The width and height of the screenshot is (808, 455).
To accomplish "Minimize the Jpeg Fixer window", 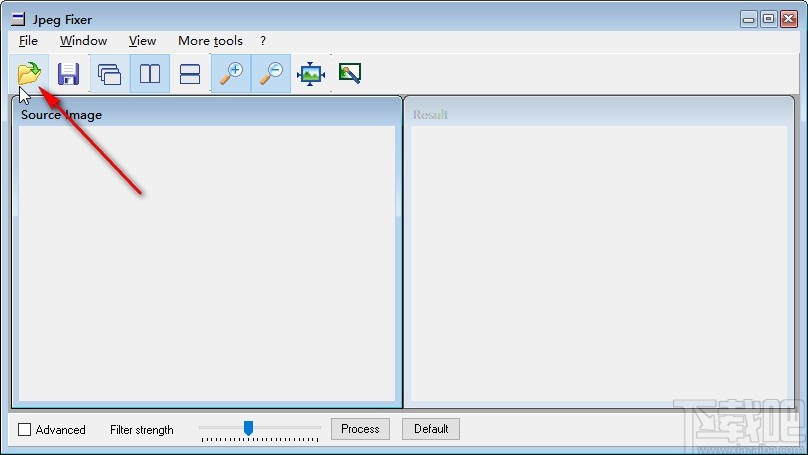I will click(749, 19).
